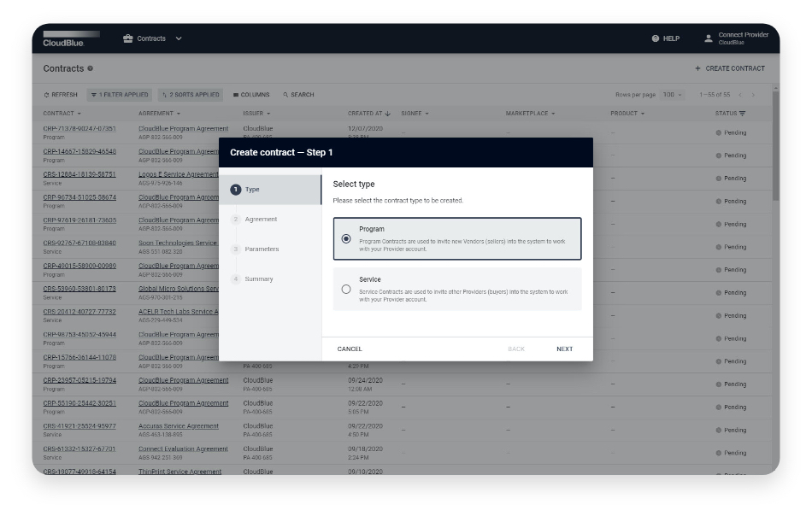
Task: Click NEXT in the dialog
Action: coord(564,349)
